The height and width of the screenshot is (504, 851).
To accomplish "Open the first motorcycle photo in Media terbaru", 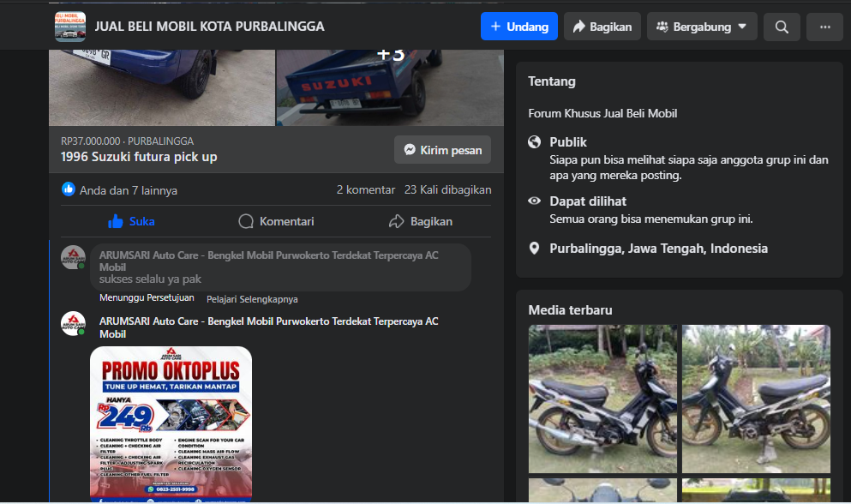I will (x=602, y=399).
